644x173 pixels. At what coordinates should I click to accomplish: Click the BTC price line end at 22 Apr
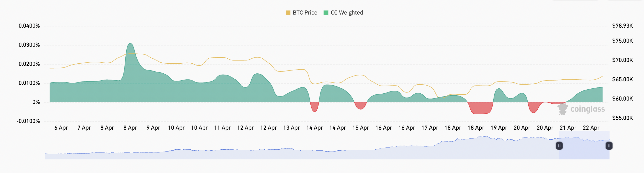(602, 76)
